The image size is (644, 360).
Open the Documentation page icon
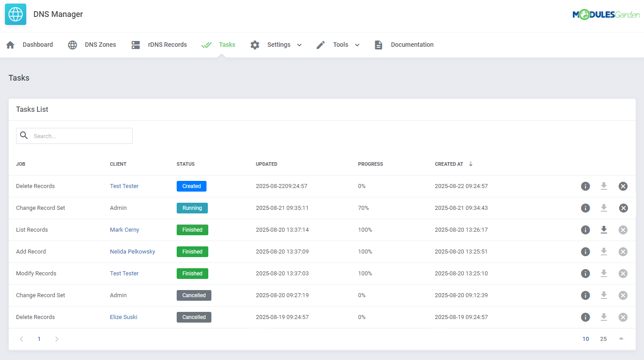tap(378, 45)
